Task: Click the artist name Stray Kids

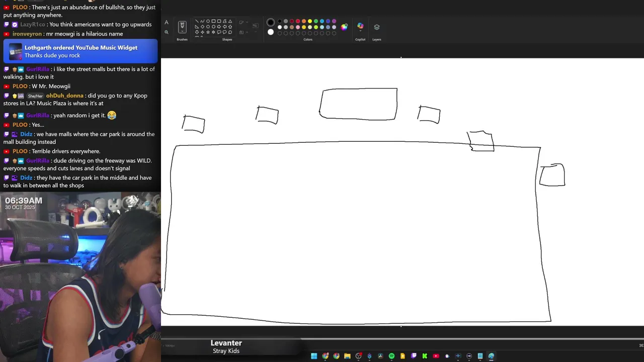Action: pyautogui.click(x=226, y=351)
